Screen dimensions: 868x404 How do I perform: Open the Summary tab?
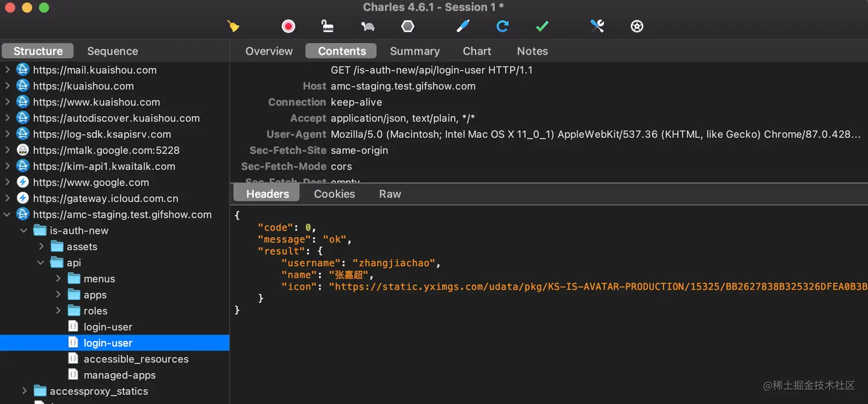[x=414, y=51]
